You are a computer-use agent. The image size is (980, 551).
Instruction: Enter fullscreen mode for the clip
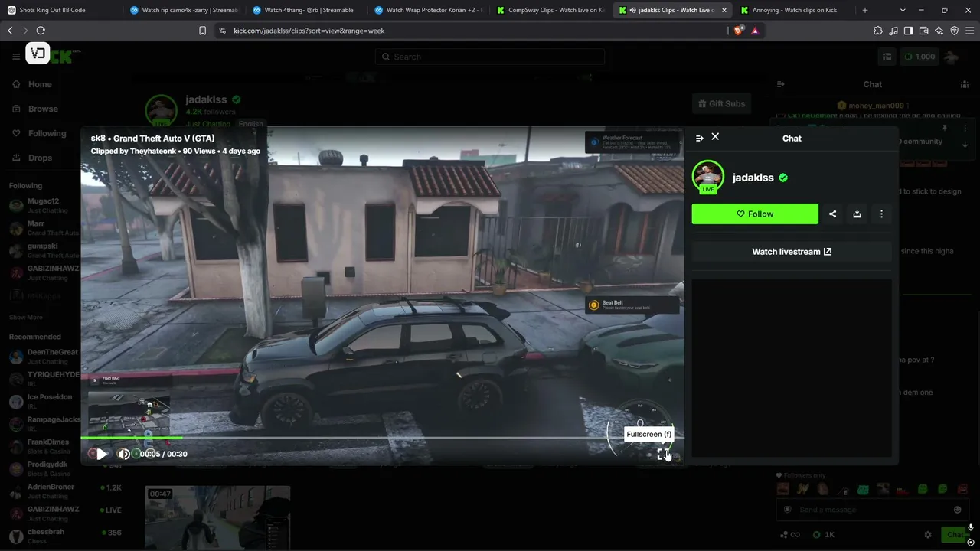[x=663, y=454]
